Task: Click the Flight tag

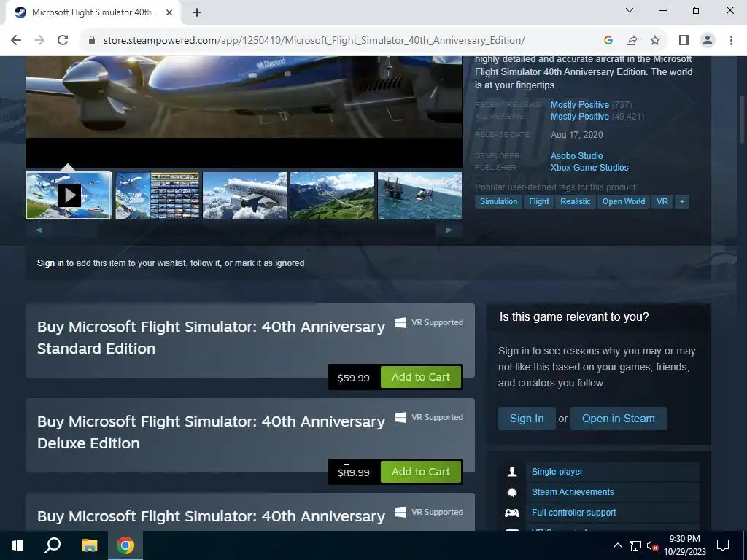Action: click(539, 201)
